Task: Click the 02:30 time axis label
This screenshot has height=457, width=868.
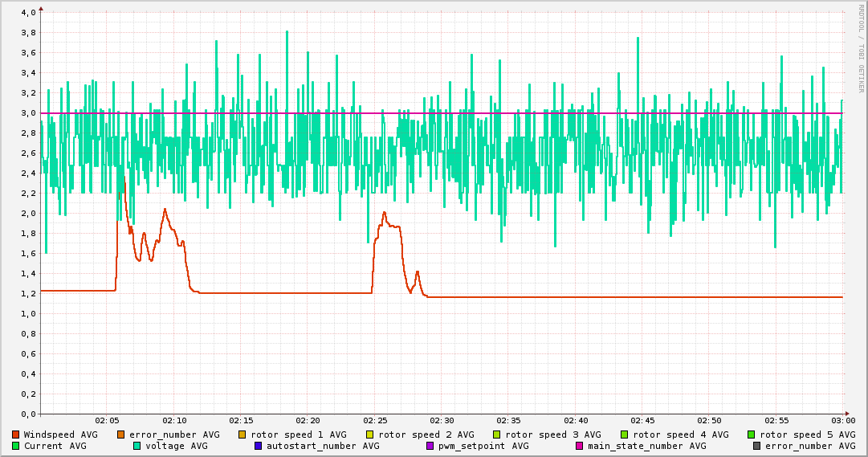Action: (442, 420)
